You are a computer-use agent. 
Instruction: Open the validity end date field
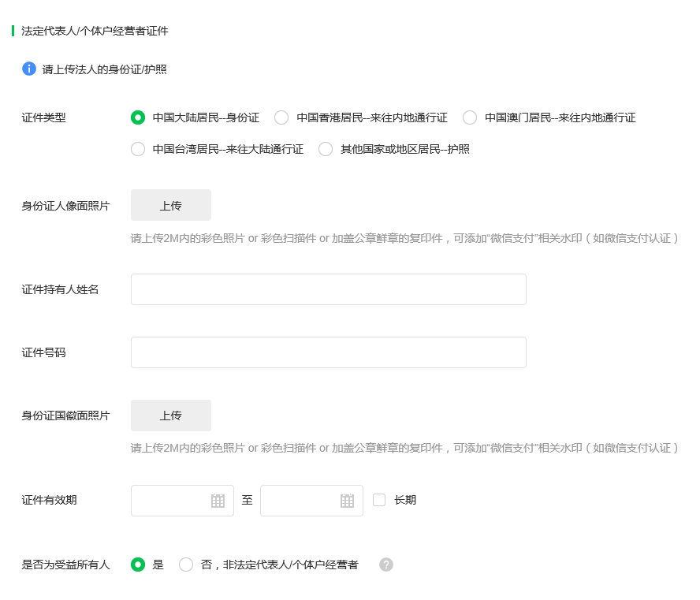pyautogui.click(x=301, y=501)
